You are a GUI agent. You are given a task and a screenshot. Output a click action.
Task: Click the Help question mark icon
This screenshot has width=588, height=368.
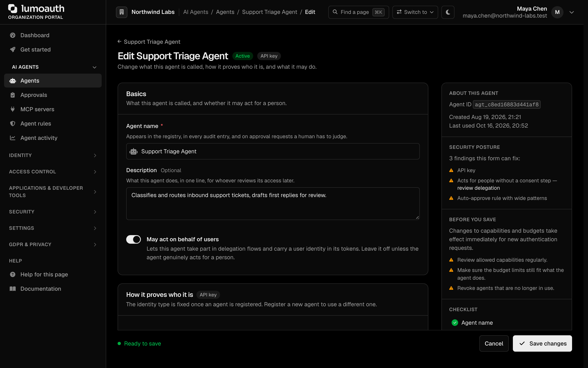point(13,274)
